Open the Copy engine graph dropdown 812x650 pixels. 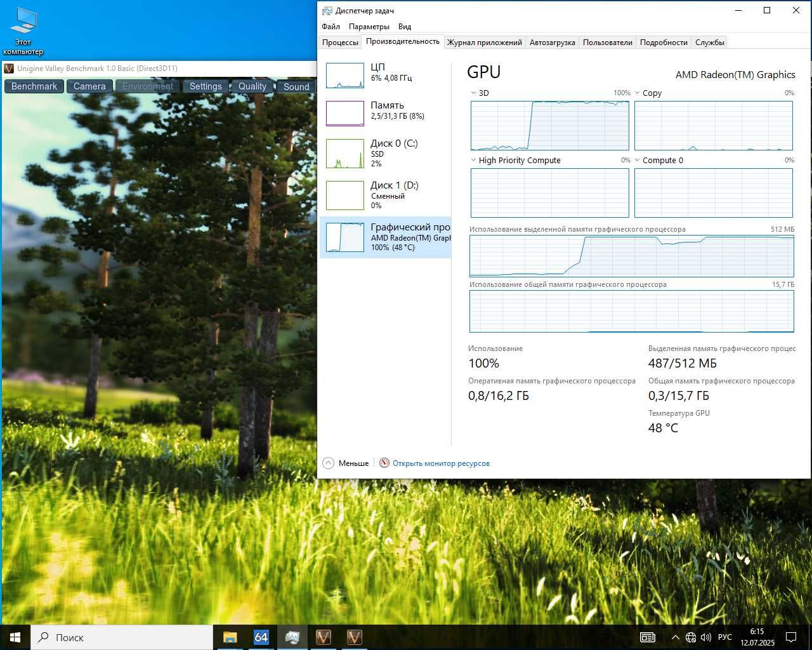coord(638,93)
